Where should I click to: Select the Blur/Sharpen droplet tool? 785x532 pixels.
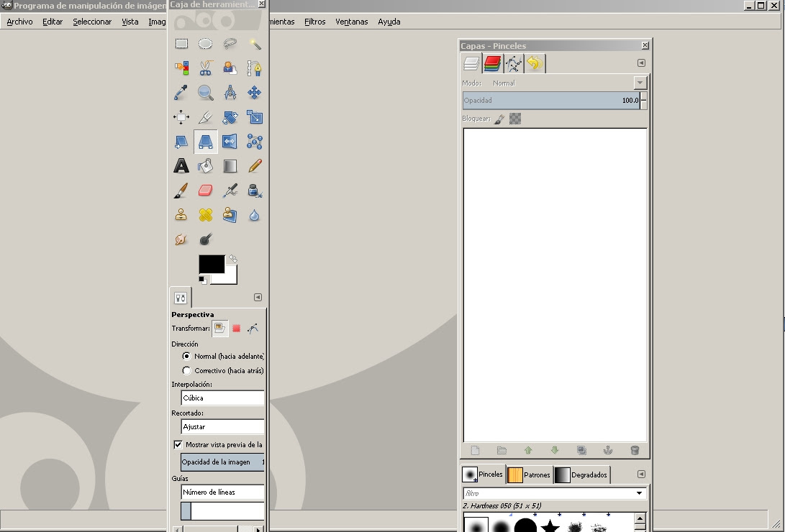254,215
